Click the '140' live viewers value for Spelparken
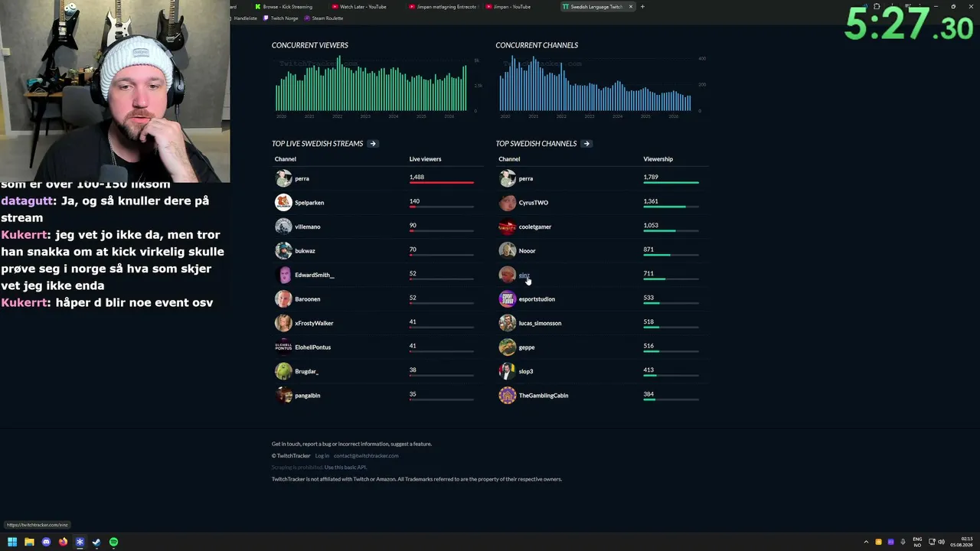 pos(414,201)
